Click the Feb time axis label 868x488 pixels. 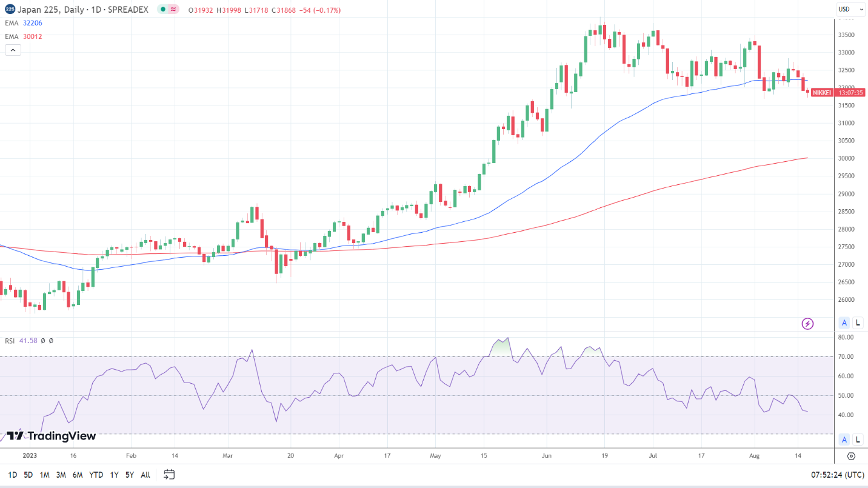coord(131,455)
